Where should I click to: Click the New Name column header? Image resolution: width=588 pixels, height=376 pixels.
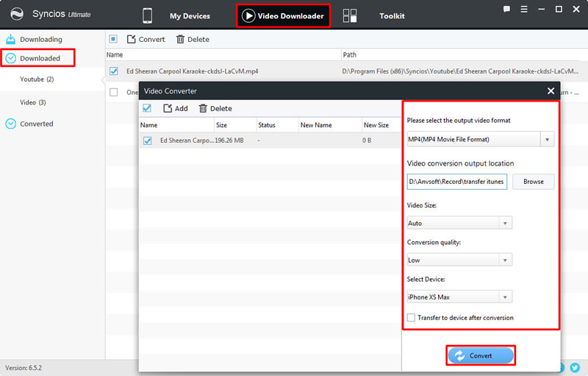pos(316,125)
